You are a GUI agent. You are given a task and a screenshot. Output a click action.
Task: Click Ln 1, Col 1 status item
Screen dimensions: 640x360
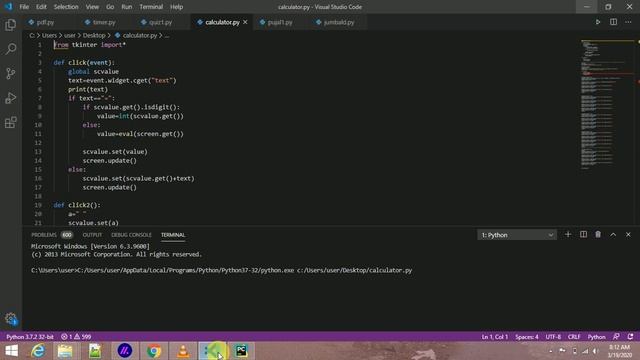[495, 337]
